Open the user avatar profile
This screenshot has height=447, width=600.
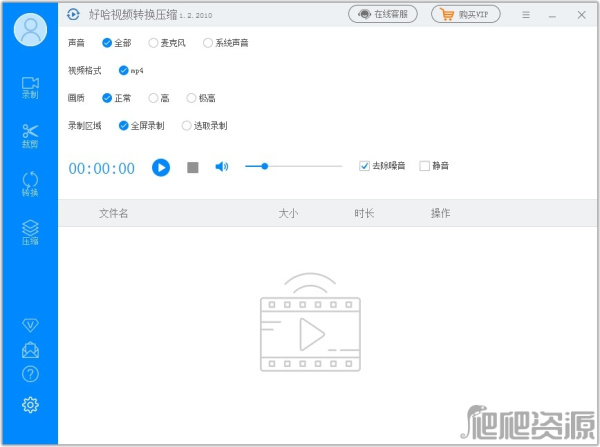click(30, 30)
